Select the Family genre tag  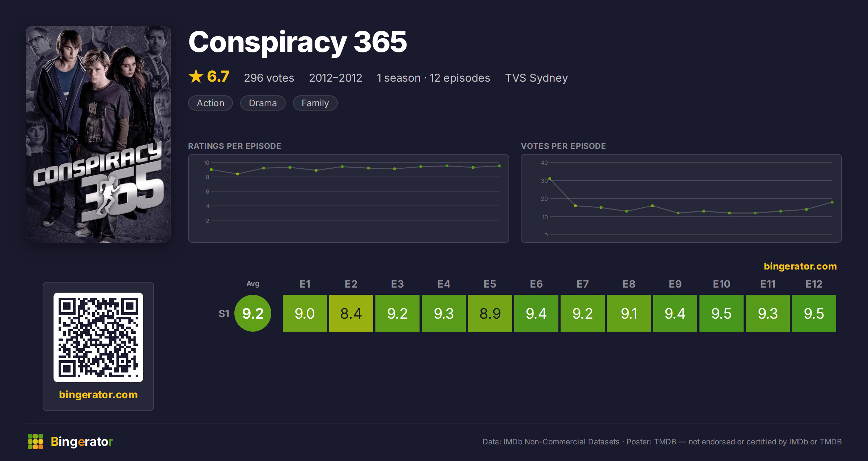coord(315,103)
